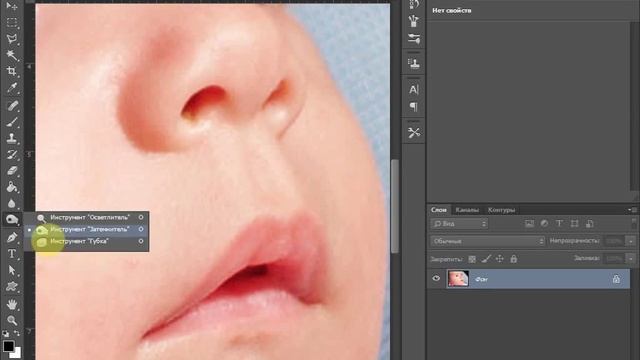Viewport: 640px width, 360px height.
Task: Open the Brush Presets panel icon
Action: coord(414,39)
